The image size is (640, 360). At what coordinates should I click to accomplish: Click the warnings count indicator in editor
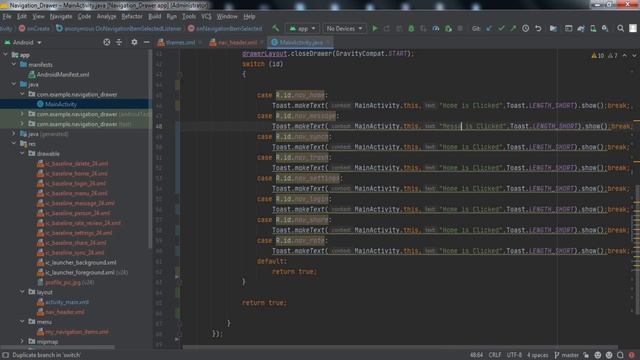click(x=604, y=56)
